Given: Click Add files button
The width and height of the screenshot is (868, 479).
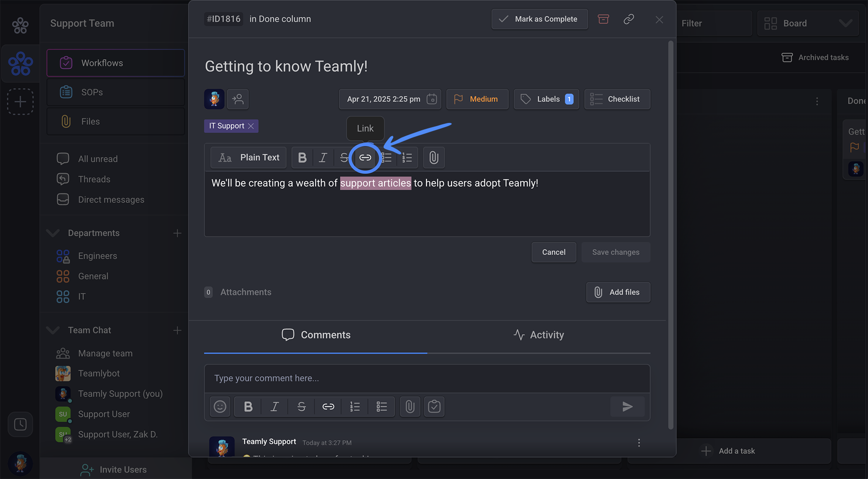Looking at the screenshot, I should (x=618, y=292).
